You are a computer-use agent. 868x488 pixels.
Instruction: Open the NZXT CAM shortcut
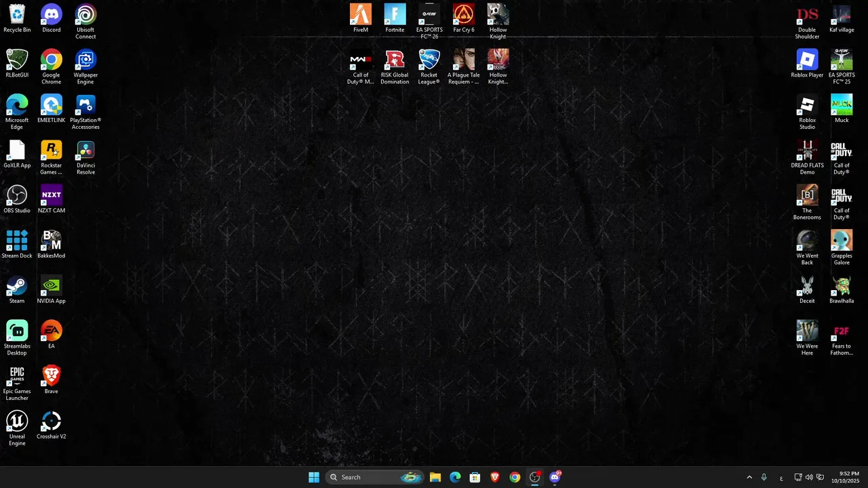[52, 199]
